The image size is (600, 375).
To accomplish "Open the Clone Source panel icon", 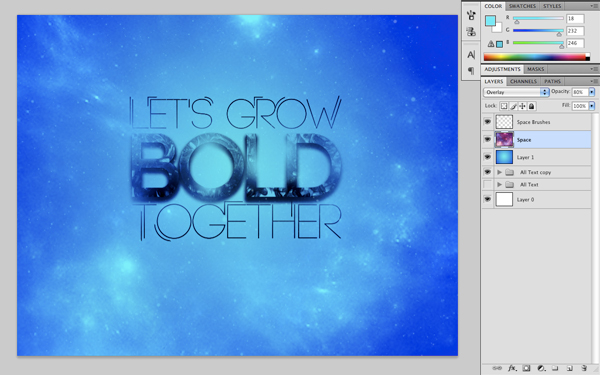I will point(471,32).
